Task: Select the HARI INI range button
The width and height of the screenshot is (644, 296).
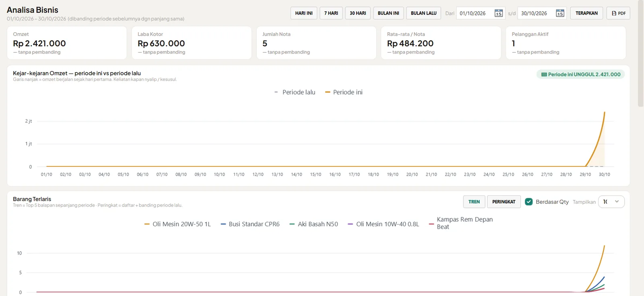Action: click(304, 13)
